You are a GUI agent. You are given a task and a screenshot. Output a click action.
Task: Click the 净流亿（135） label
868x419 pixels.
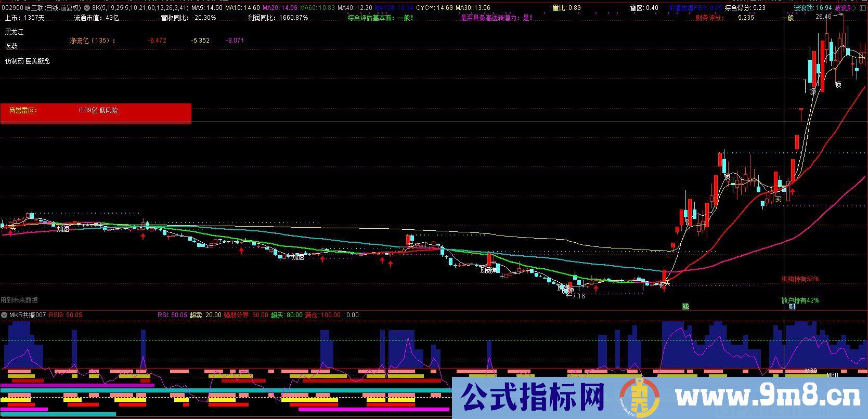click(93, 41)
